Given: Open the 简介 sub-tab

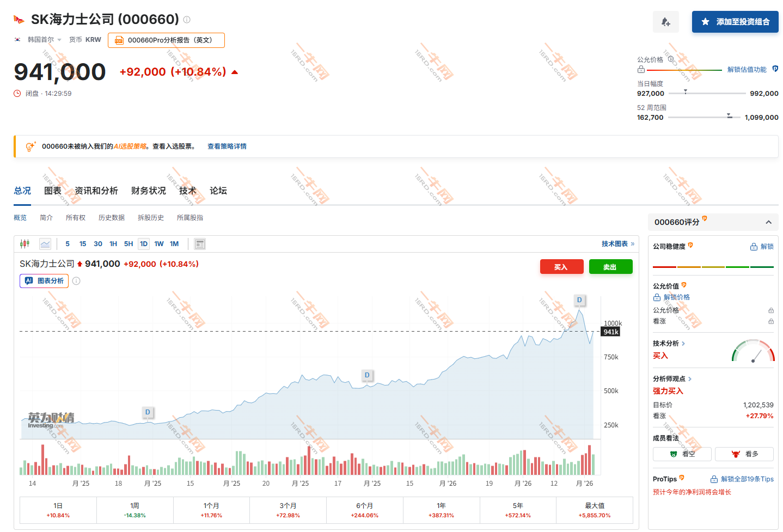Looking at the screenshot, I should click(46, 218).
